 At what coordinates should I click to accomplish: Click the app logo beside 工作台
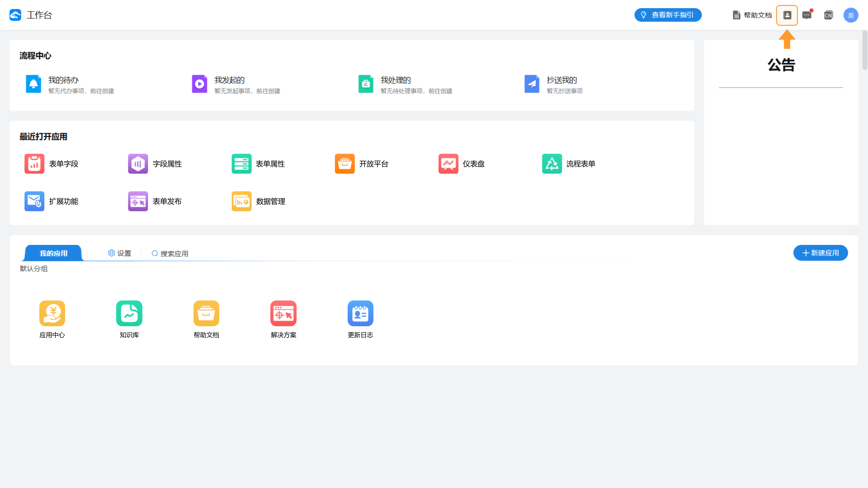pos(16,15)
